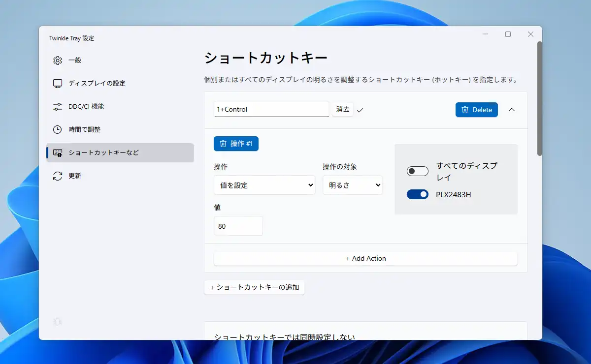591x364 pixels.
Task: Collapse the hotkey panel with chevron
Action: tap(512, 110)
